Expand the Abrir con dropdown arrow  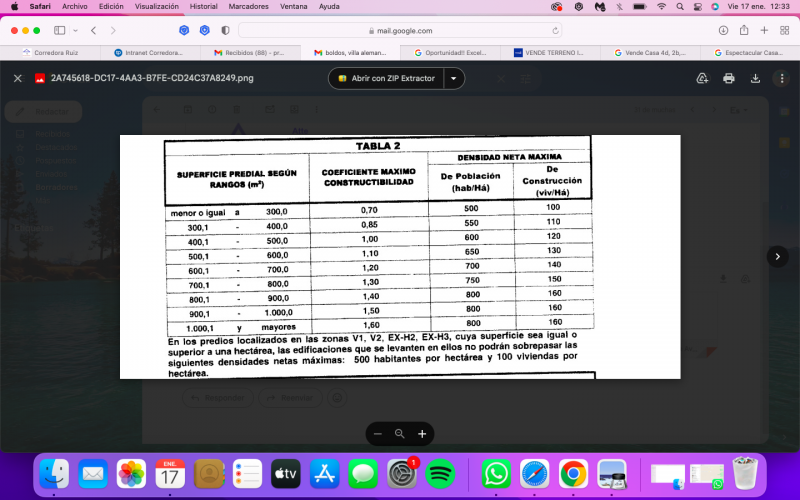pyautogui.click(x=454, y=79)
